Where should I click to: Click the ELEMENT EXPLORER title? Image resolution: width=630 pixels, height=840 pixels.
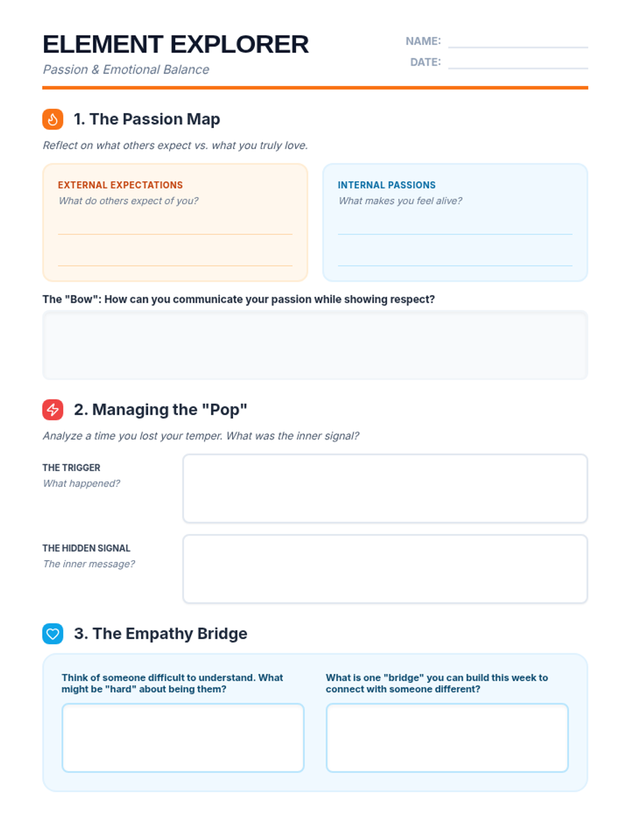pyautogui.click(x=175, y=45)
